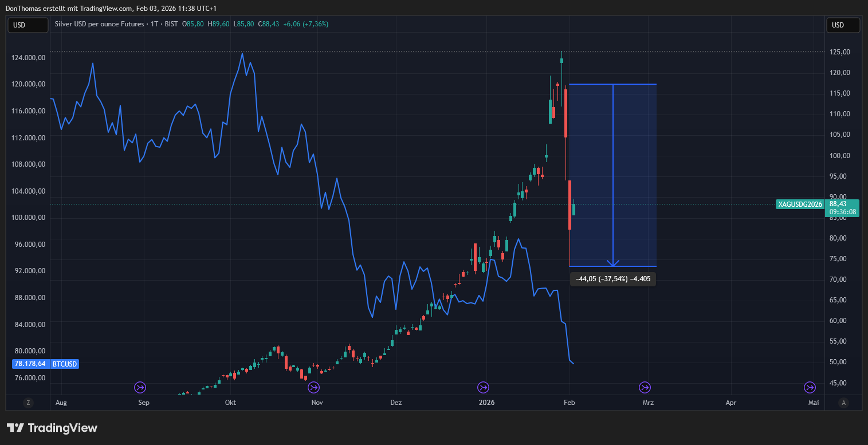Click the 09:36:08 bar countdown
Image resolution: width=868 pixels, height=445 pixels.
(x=842, y=212)
